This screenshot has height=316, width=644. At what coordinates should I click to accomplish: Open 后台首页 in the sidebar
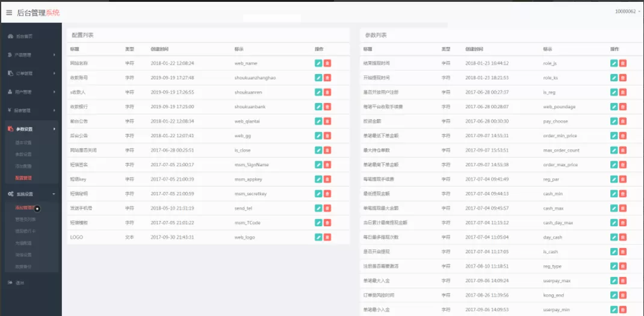(25, 36)
